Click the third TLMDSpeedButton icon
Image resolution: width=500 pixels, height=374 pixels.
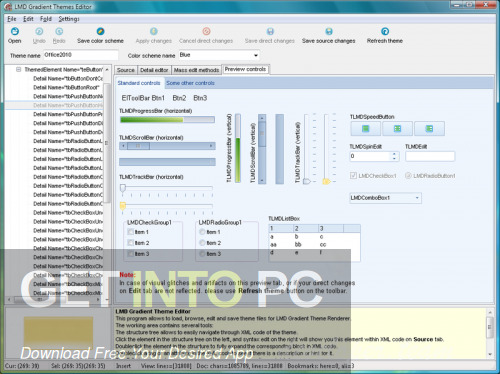[x=429, y=128]
